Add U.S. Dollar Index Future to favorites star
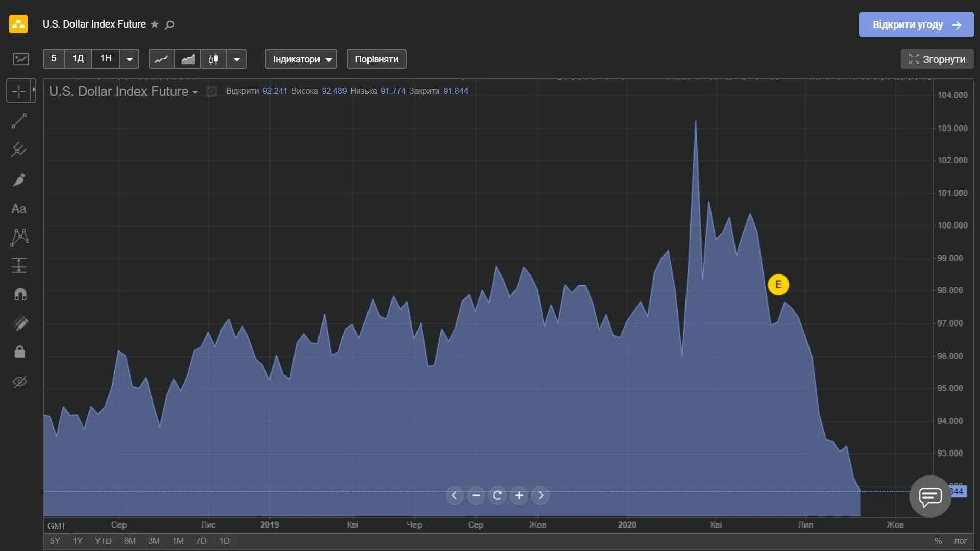 pyautogui.click(x=155, y=24)
